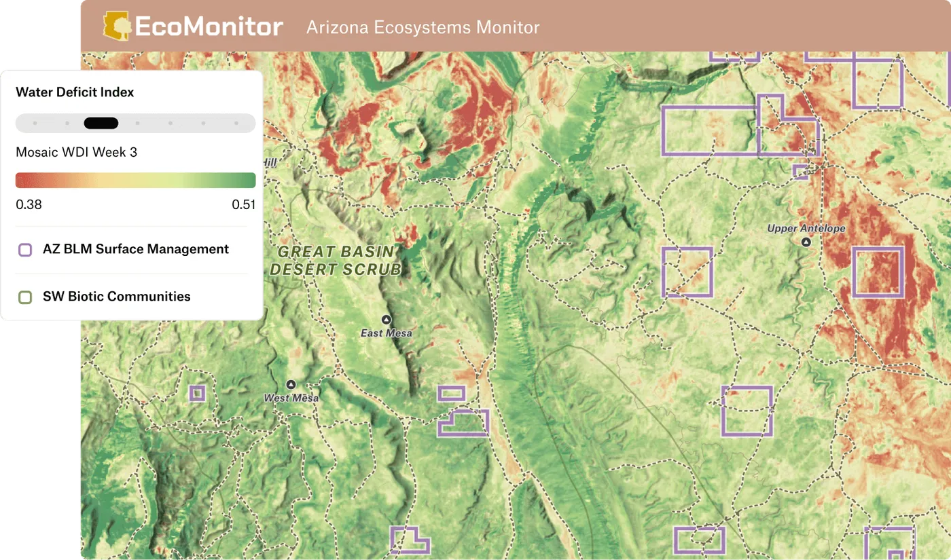Screen dimensions: 951x560
Task: Click the legend maximum value "0.51"
Action: (243, 204)
